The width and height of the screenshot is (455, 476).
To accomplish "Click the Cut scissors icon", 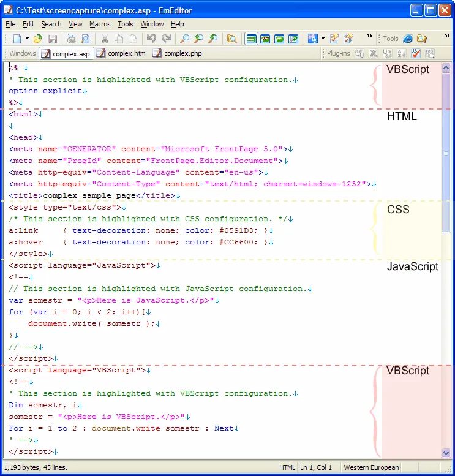I will 105,39.
